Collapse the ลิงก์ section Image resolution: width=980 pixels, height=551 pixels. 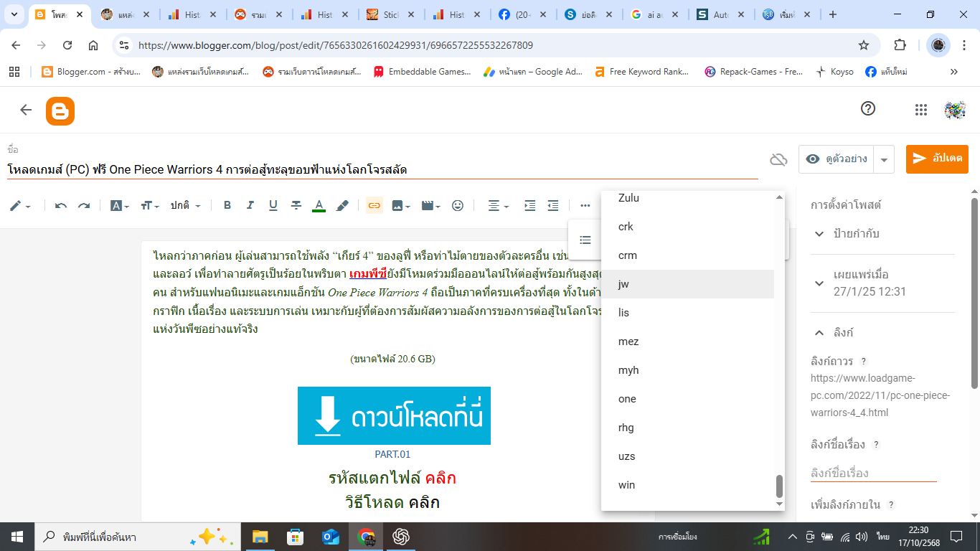[819, 333]
